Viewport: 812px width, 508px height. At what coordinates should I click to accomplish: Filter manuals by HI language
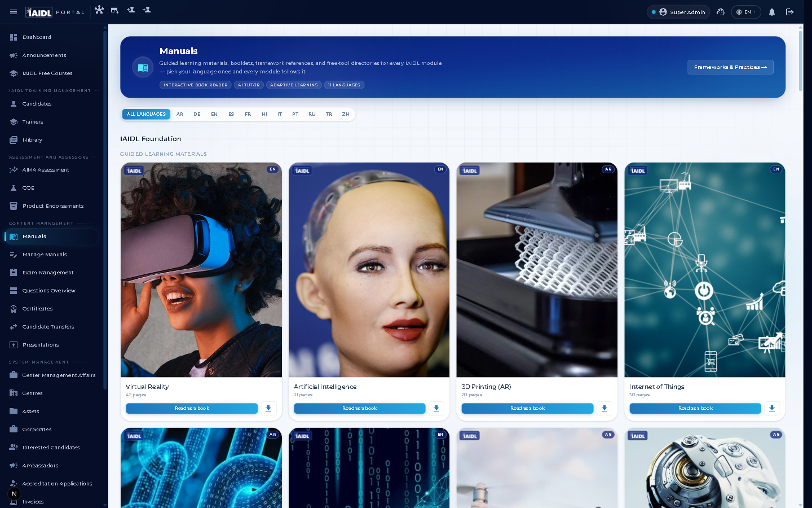(x=264, y=114)
